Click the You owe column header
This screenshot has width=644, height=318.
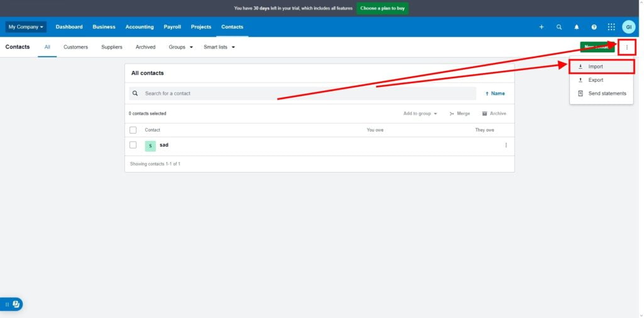(x=375, y=130)
